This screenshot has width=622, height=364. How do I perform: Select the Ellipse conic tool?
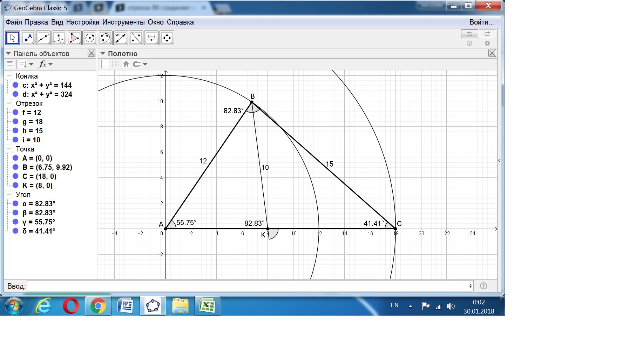click(105, 38)
